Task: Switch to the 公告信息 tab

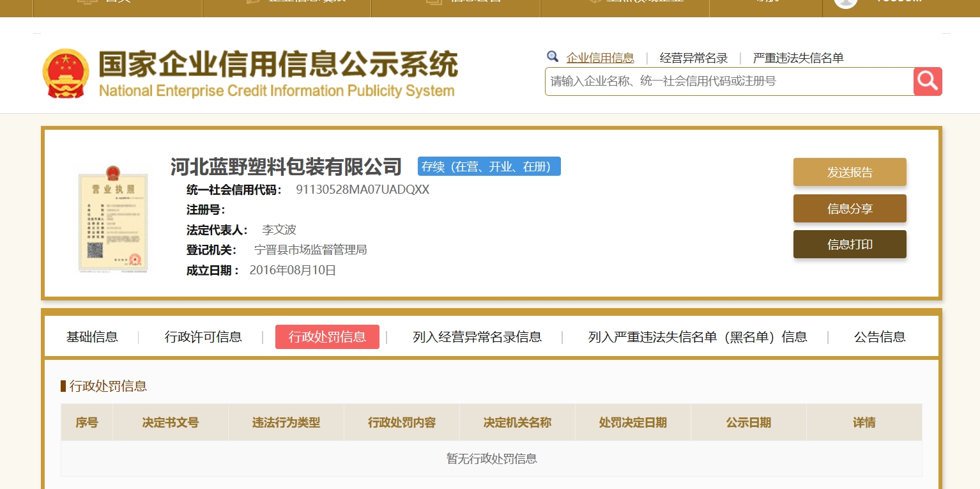Action: (880, 337)
